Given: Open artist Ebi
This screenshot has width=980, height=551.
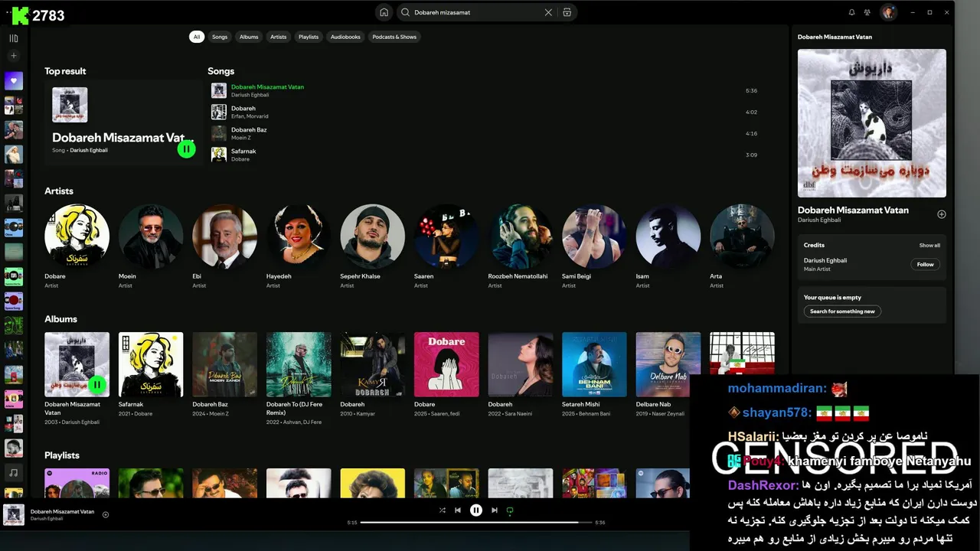Looking at the screenshot, I should (224, 236).
